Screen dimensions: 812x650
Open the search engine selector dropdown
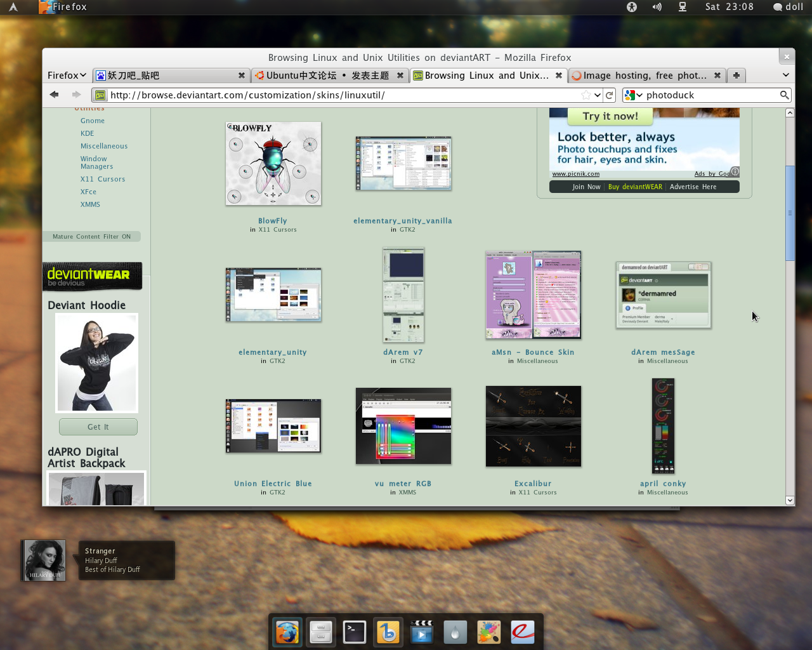(634, 95)
